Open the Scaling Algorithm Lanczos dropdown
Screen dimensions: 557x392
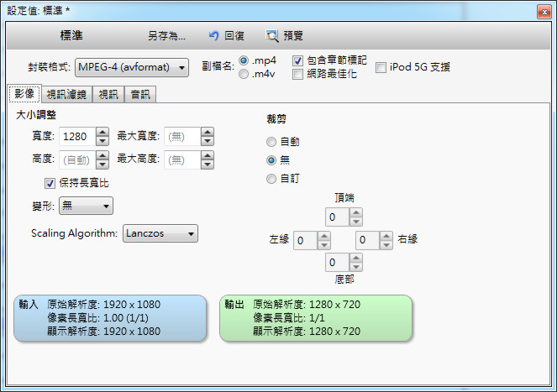160,233
